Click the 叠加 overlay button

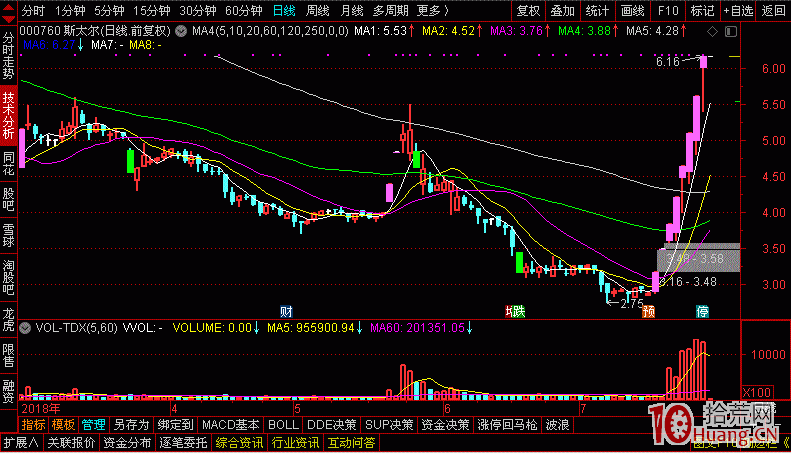tap(563, 11)
